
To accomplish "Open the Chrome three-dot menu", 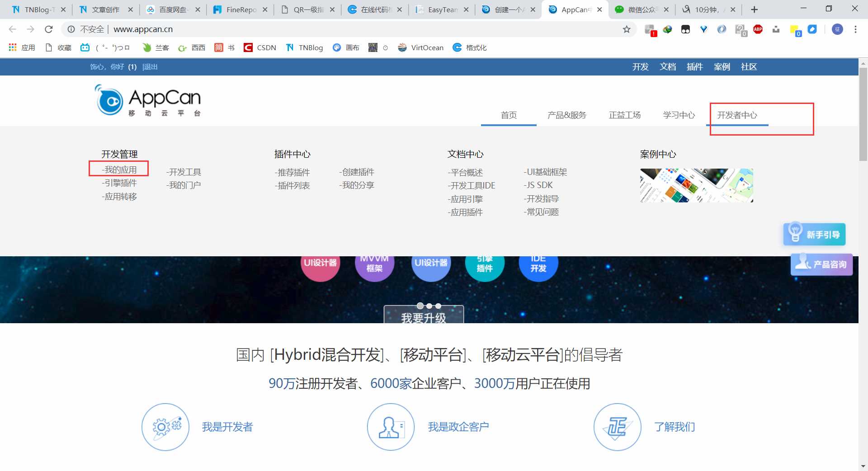I will click(x=855, y=29).
